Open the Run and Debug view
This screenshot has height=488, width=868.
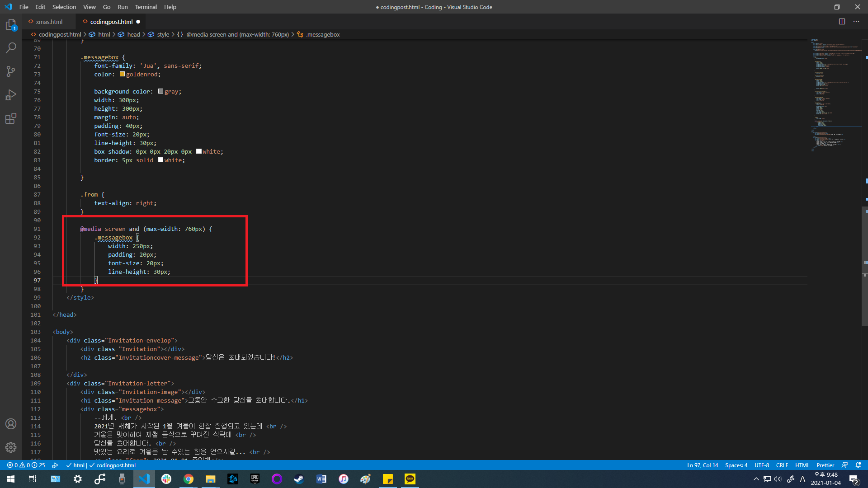coord(11,95)
